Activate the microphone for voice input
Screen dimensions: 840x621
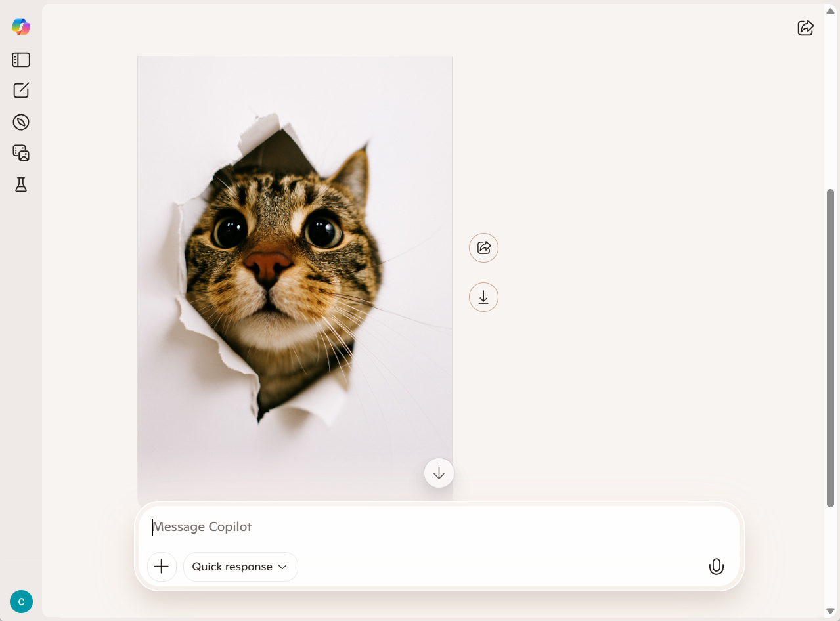(716, 567)
